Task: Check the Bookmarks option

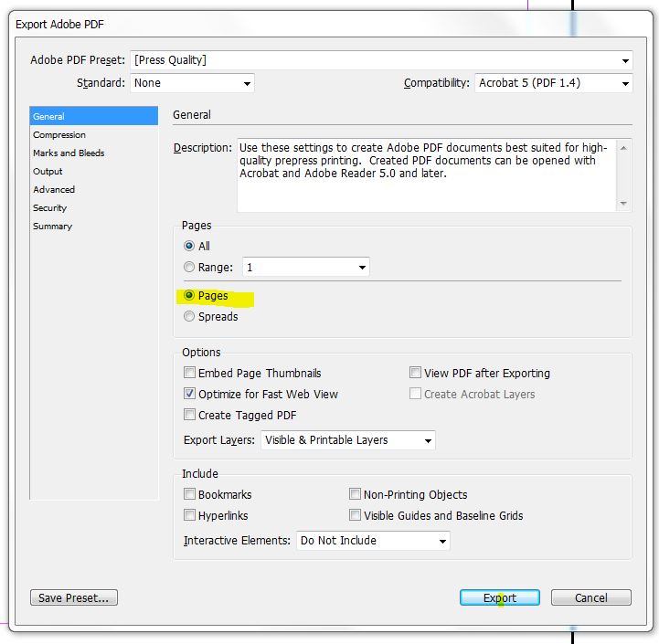Action: [189, 494]
